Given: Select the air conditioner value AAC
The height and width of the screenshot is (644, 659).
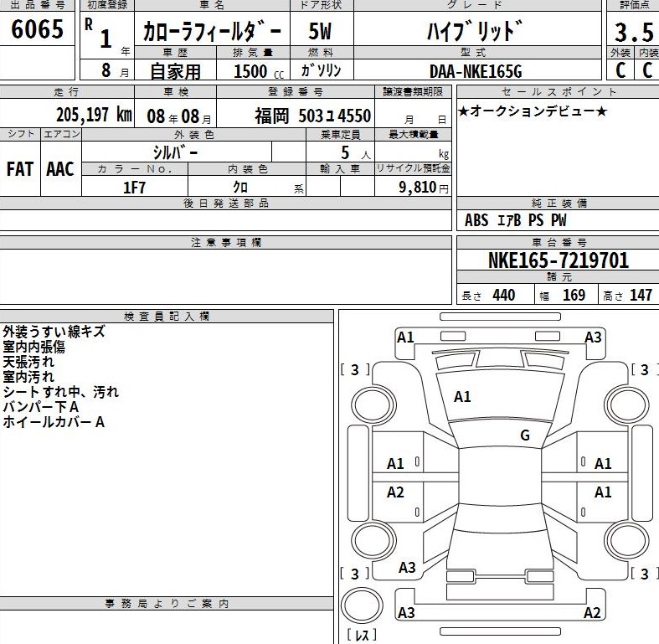Looking at the screenshot, I should tap(60, 168).
